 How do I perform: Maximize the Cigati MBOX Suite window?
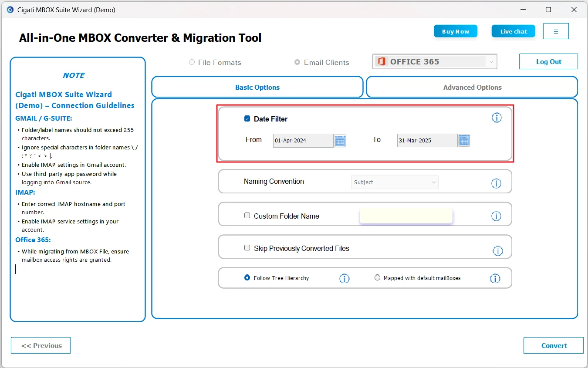tap(548, 10)
